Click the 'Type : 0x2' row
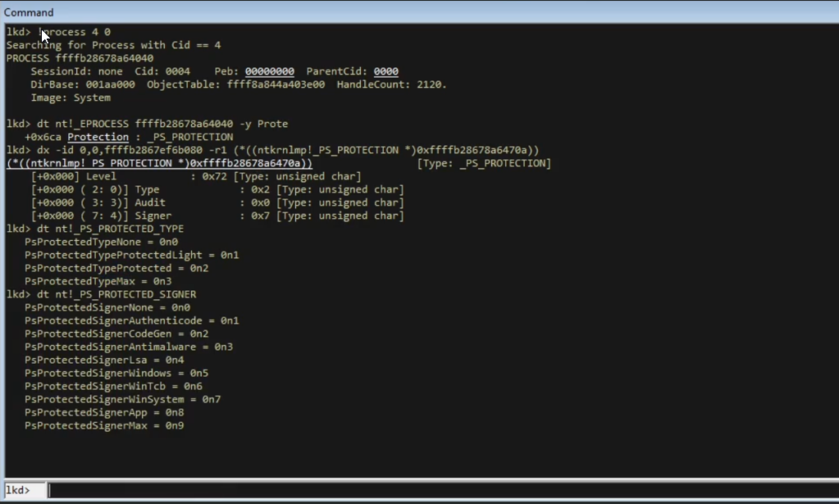The width and height of the screenshot is (839, 504). (x=217, y=189)
